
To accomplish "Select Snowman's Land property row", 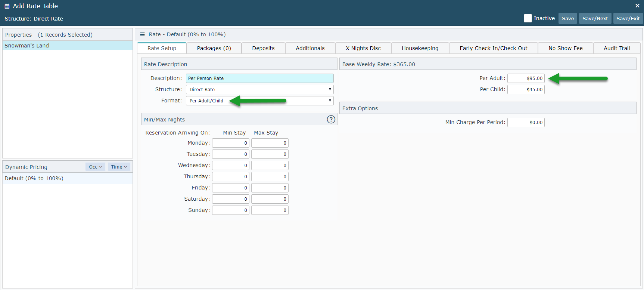I will (x=68, y=46).
